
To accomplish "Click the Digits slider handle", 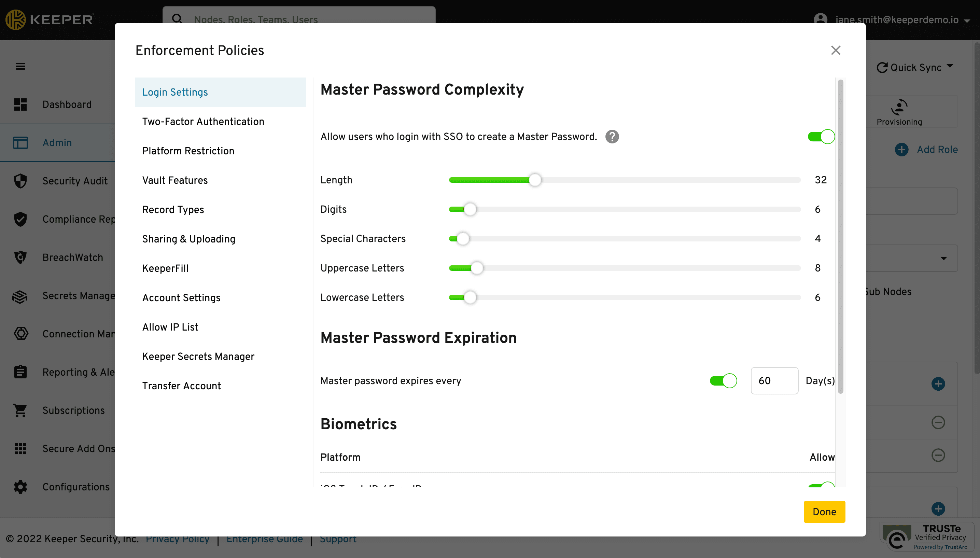I will point(470,209).
